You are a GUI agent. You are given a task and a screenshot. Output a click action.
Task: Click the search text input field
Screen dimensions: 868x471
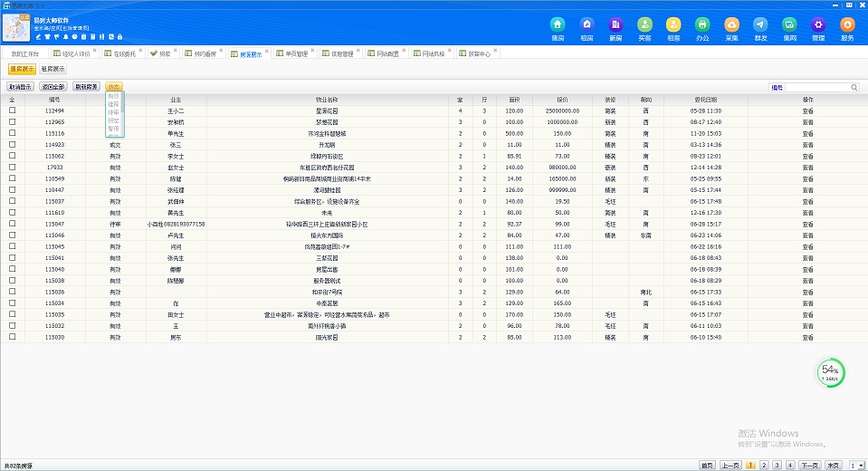816,87
